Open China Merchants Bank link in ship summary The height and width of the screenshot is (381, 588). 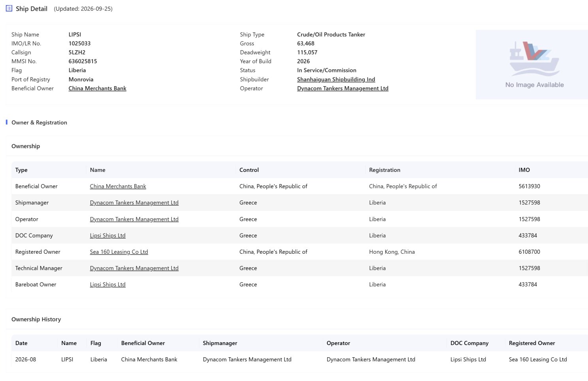(x=97, y=89)
